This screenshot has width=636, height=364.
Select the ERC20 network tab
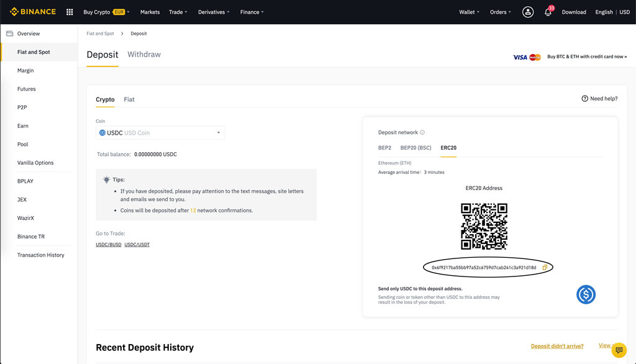click(x=448, y=148)
